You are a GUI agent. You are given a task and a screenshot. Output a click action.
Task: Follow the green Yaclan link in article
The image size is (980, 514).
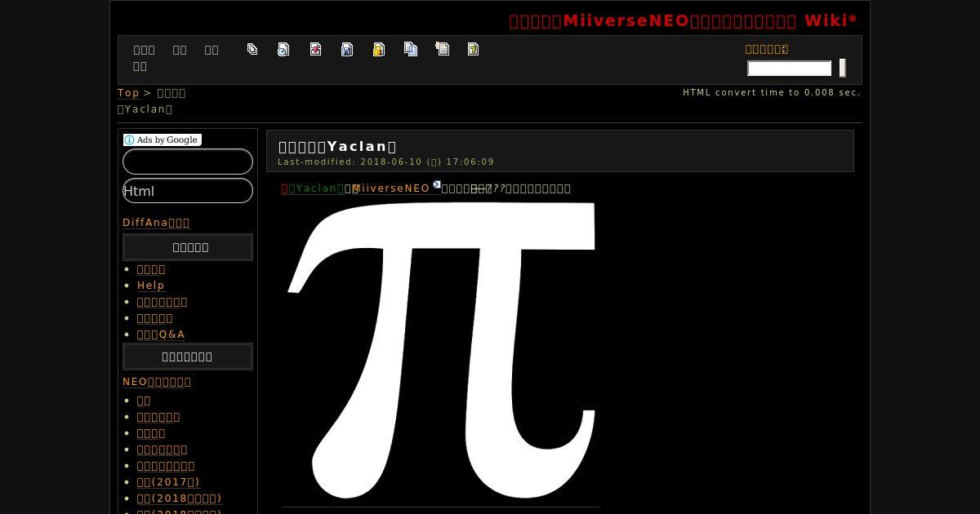(x=316, y=188)
